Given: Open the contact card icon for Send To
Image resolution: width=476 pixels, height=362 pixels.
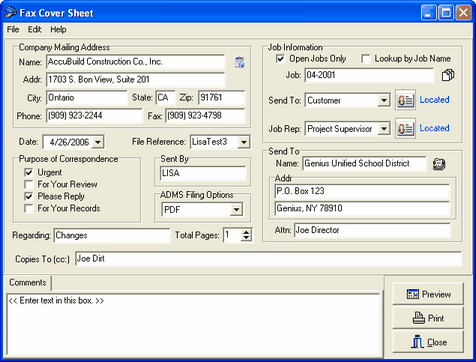Looking at the screenshot, I should click(x=405, y=100).
